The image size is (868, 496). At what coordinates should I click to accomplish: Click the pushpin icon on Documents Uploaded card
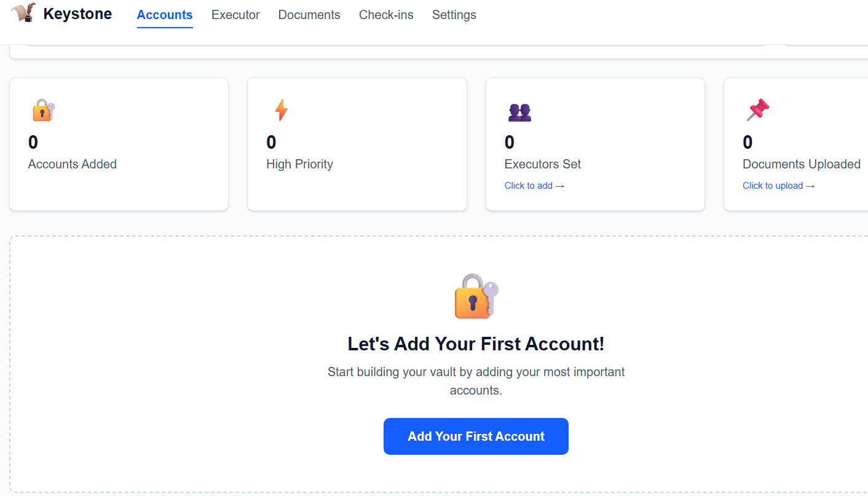[757, 108]
